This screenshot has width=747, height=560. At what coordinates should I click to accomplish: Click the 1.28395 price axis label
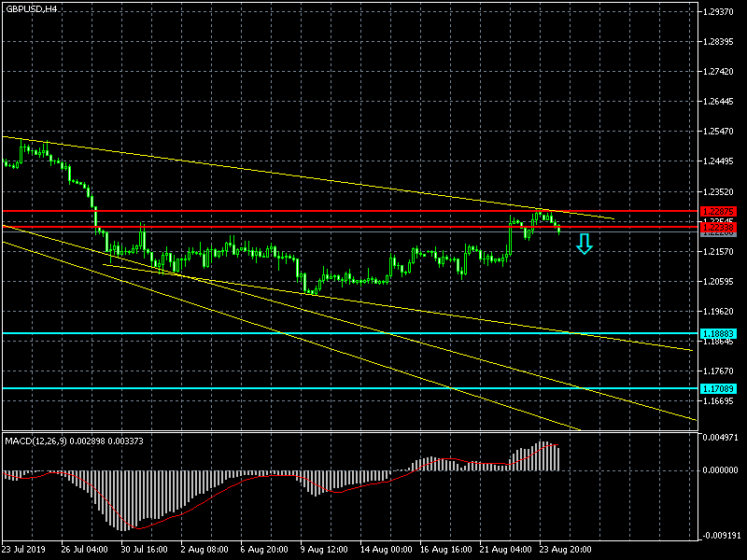point(718,42)
